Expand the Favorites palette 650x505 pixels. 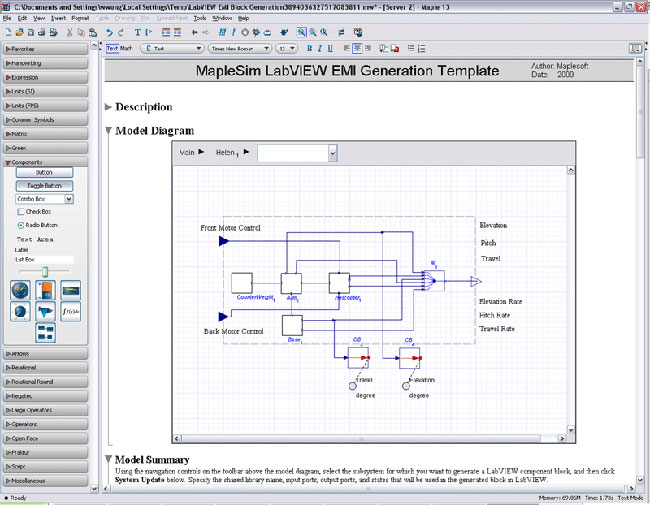tap(46, 49)
